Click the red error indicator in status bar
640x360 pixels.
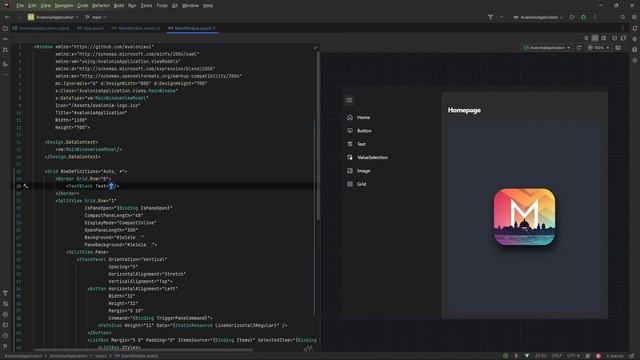click(x=598, y=356)
